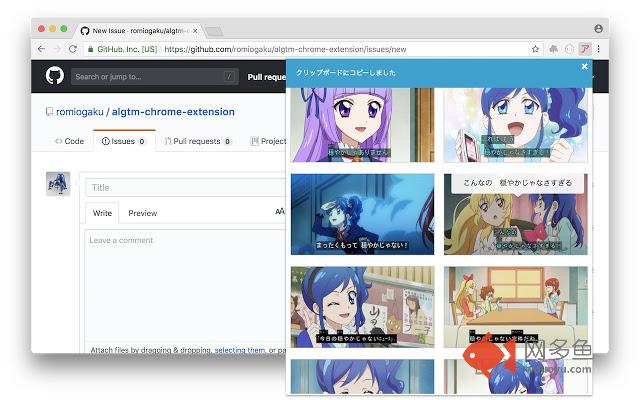
Task: Close the clipboard notification popup
Action: tap(584, 66)
